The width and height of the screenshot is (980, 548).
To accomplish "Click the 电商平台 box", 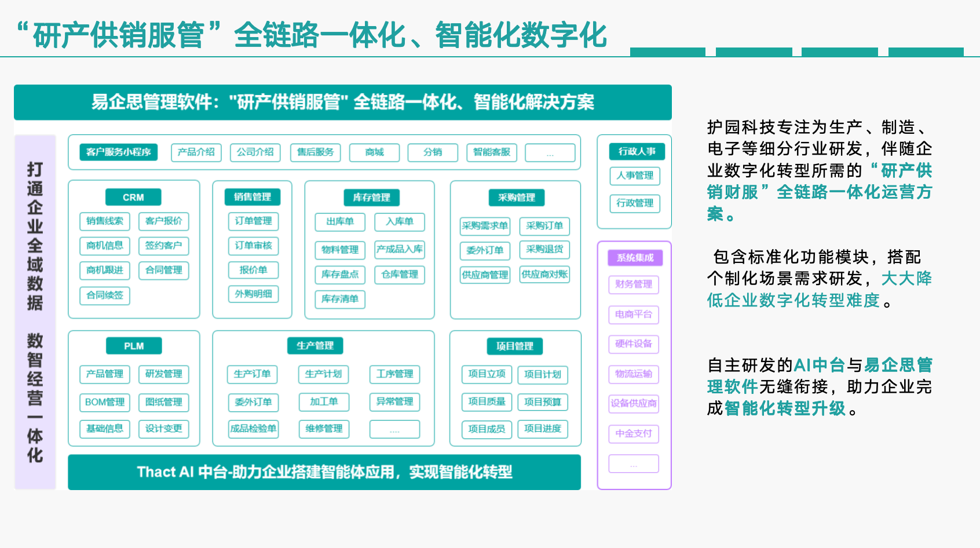I will [x=634, y=315].
